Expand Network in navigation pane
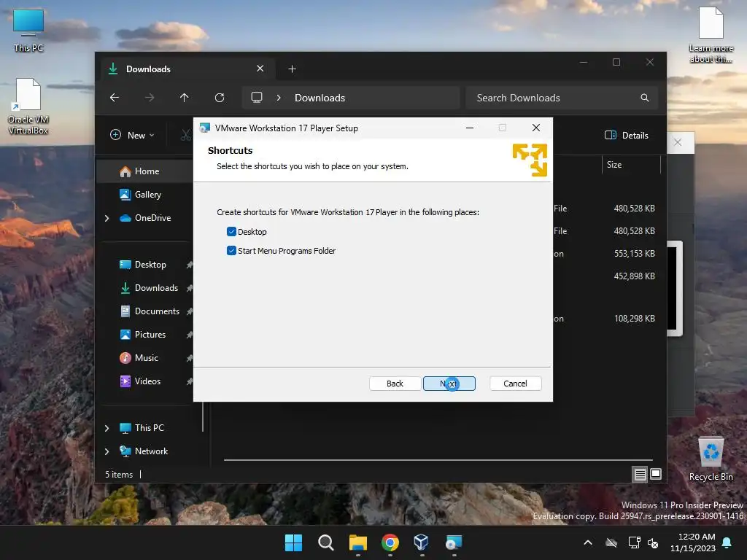Viewport: 747px width, 560px height. point(107,451)
